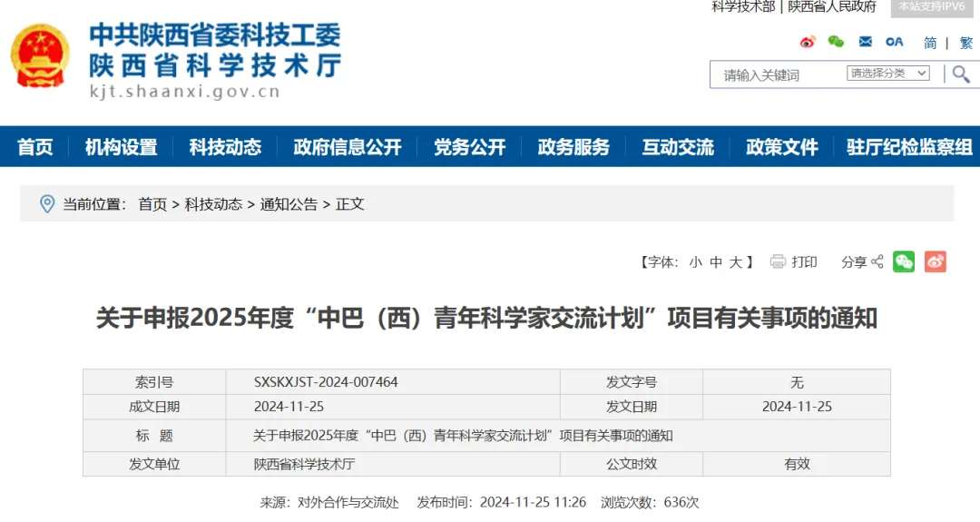The width and height of the screenshot is (980, 522).
Task: Set the font size to 中
Action: point(716,262)
